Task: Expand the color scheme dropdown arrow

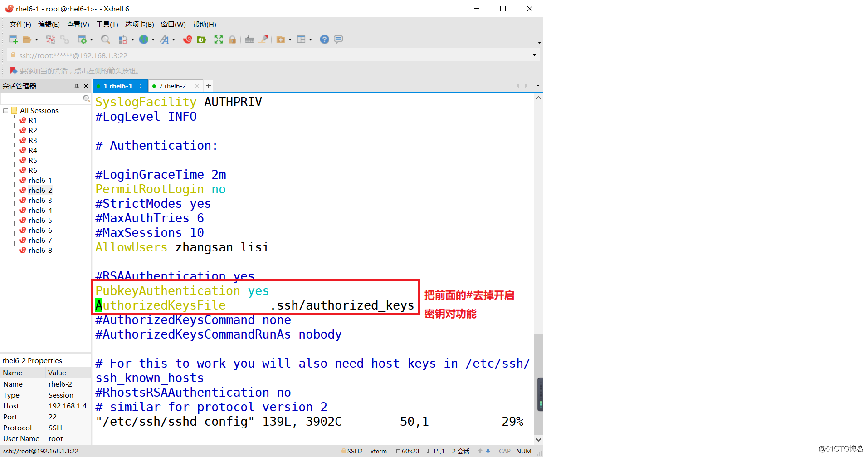Action: [132, 39]
